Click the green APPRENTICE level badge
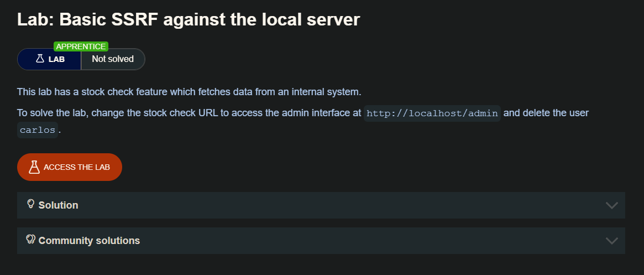Screen dimensions: 644x275 tap(81, 46)
